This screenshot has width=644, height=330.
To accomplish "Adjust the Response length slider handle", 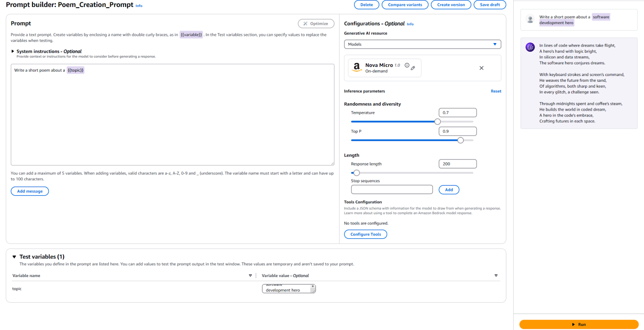I will (357, 173).
